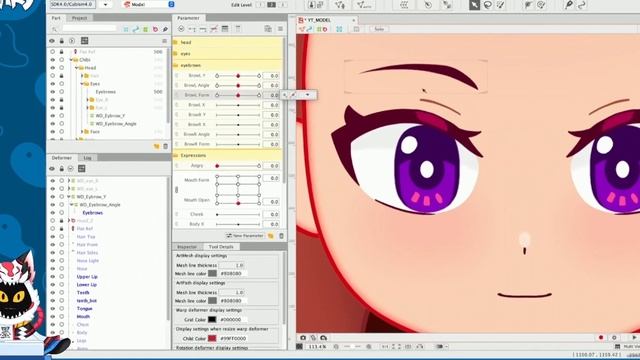Image resolution: width=640 pixels, height=360 pixels.
Task: Toggle visibility of WD_Eyebrow_Y in Part list
Action: point(52,116)
